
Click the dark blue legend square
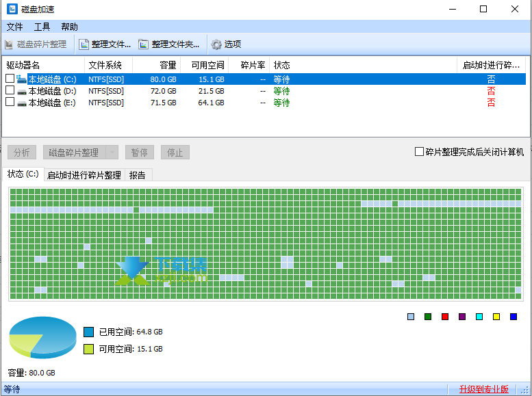pos(514,317)
